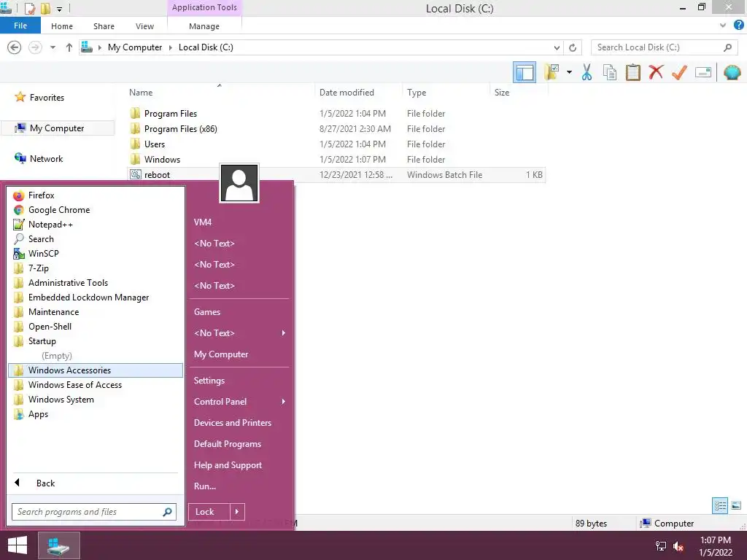Screen dimensions: 747x560
Task: Click the Search programs and files box
Action: pyautogui.click(x=94, y=512)
